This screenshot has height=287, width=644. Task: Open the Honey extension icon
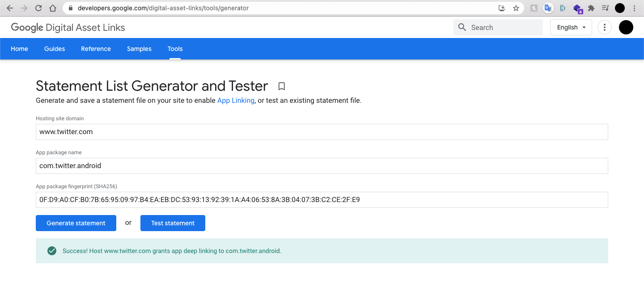coord(534,8)
